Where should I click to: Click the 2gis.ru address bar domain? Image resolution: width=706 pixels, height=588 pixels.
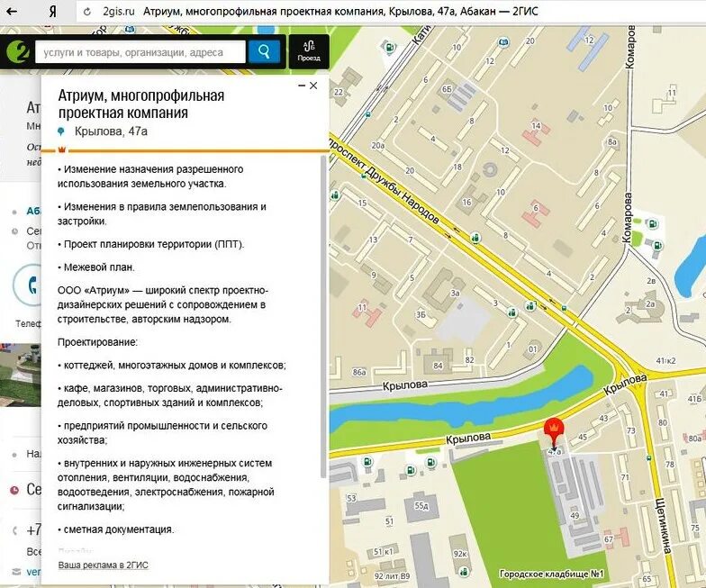pyautogui.click(x=119, y=11)
